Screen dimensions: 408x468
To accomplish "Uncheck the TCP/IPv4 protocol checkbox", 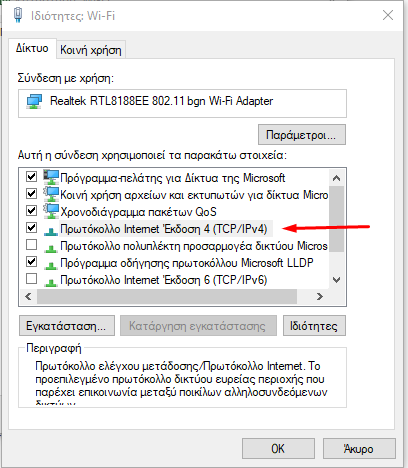I will pos(31,227).
